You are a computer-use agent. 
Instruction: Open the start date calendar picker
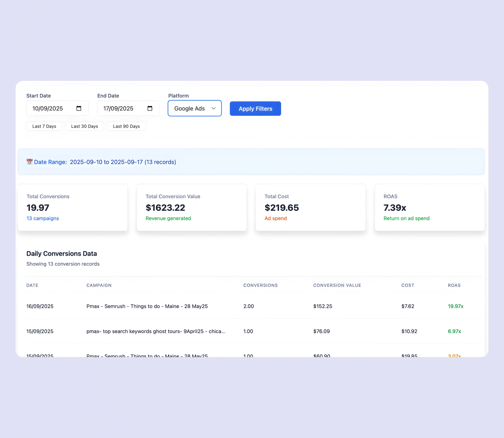click(79, 108)
